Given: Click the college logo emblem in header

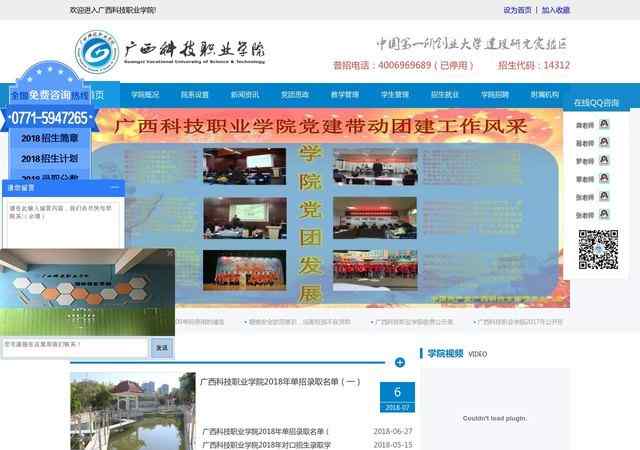Looking at the screenshot, I should [97, 52].
